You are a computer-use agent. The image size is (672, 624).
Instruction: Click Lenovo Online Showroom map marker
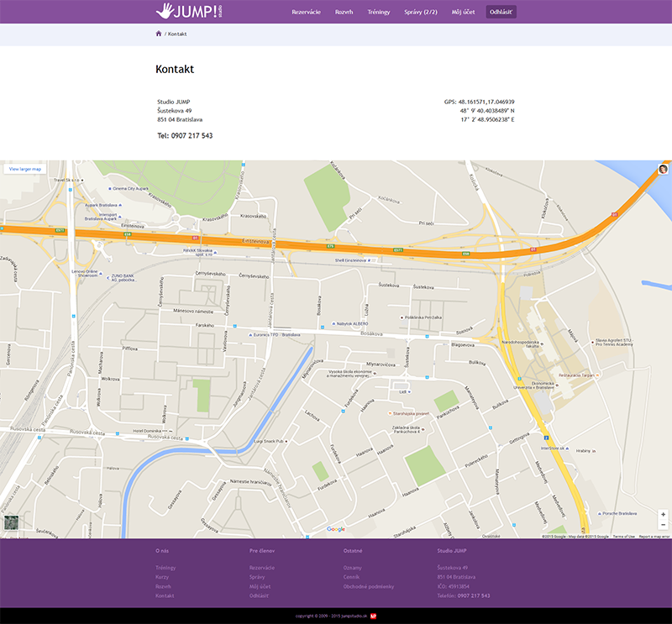click(x=87, y=274)
